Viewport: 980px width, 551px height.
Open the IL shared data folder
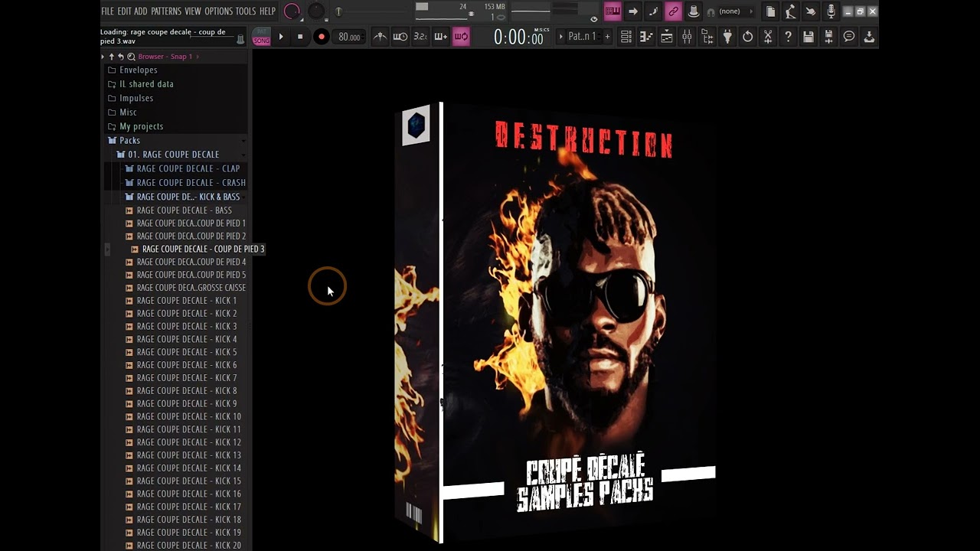point(140,84)
